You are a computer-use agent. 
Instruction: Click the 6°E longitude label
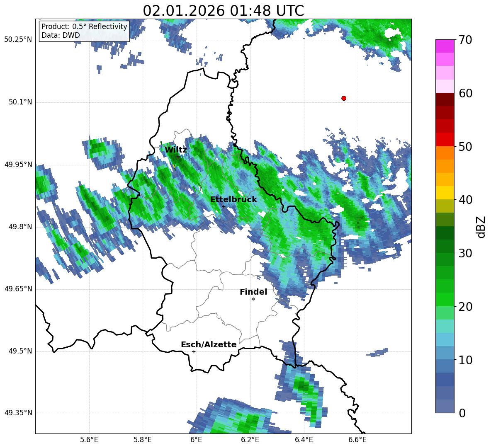pos(196,440)
